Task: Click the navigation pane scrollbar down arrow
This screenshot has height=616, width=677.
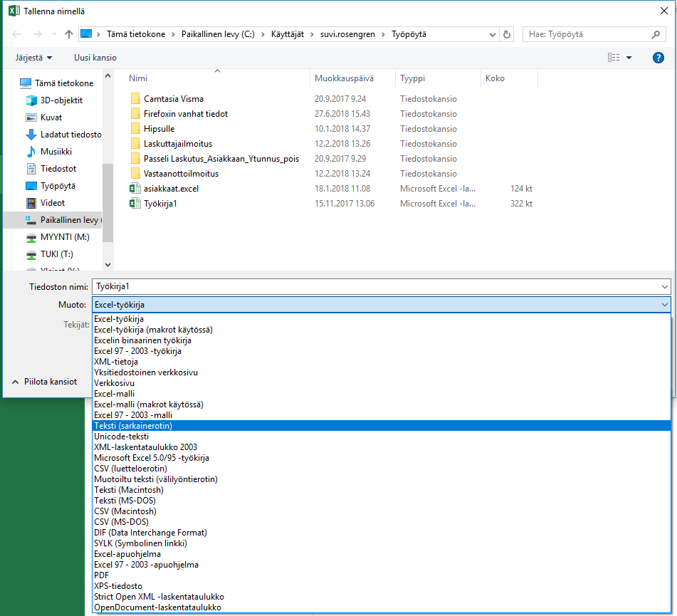Action: tap(107, 264)
